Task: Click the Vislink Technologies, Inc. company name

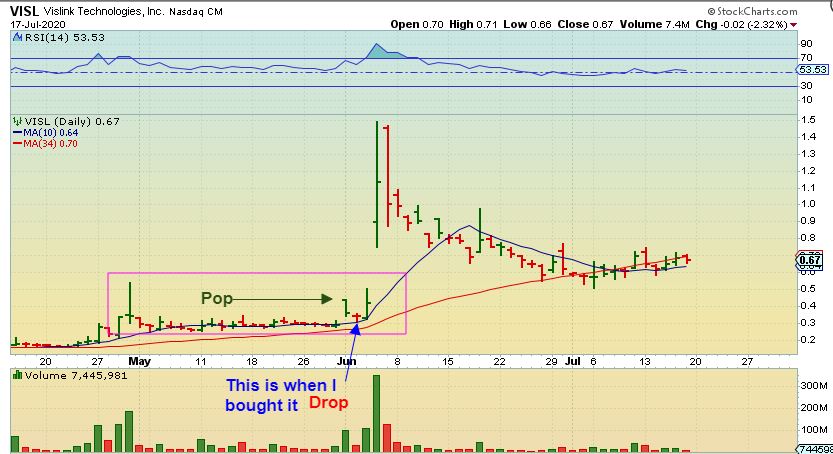Action: [104, 11]
